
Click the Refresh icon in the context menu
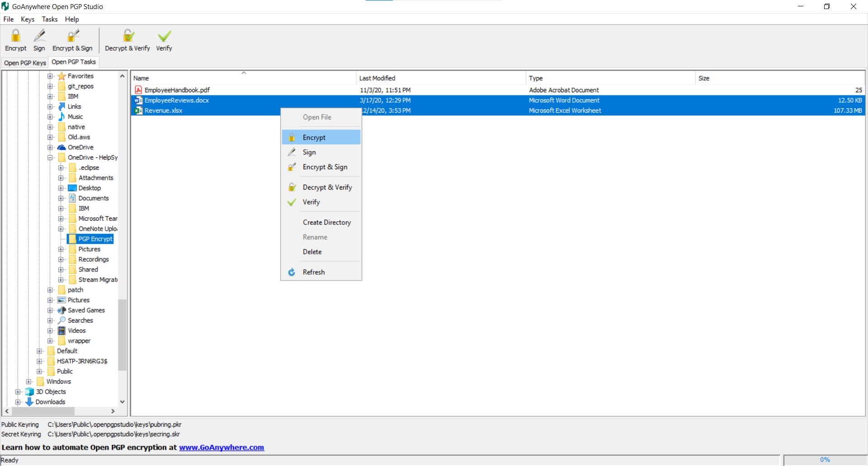[x=292, y=272]
